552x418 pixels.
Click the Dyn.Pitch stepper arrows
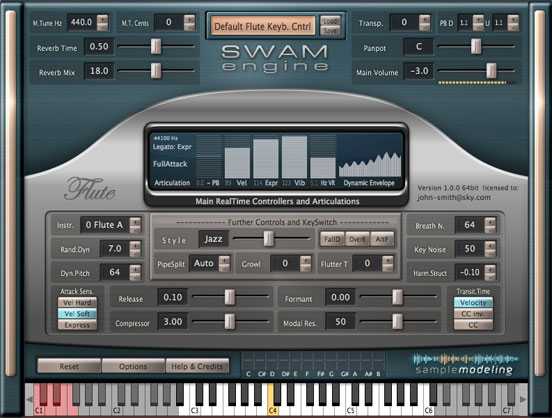coord(135,272)
